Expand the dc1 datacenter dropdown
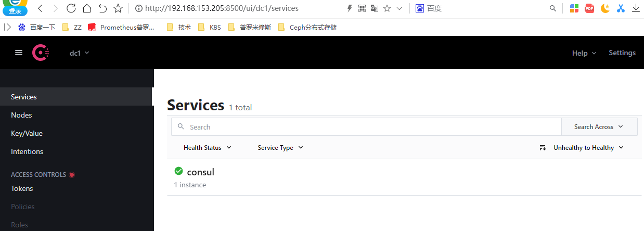This screenshot has height=231, width=644. 80,53
